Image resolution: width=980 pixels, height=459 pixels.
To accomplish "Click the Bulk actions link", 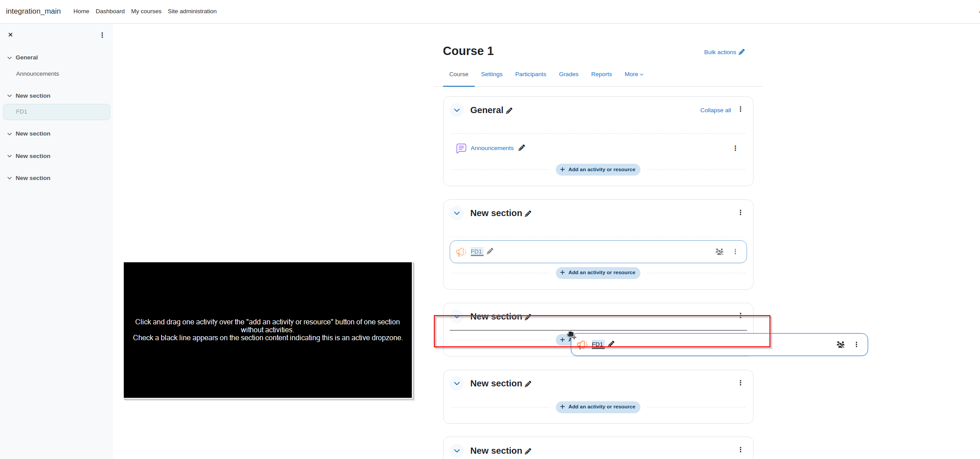I will tap(724, 52).
